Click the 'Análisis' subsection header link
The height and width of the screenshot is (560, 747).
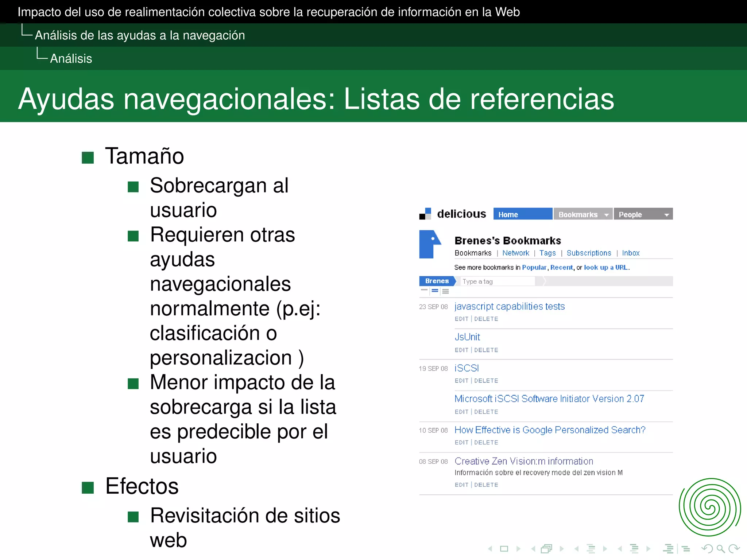pyautogui.click(x=71, y=59)
